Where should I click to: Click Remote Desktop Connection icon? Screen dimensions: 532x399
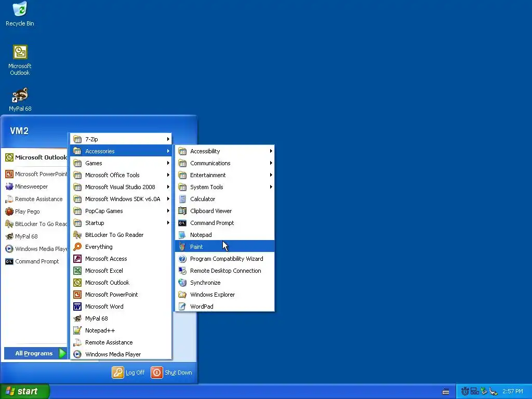[x=182, y=270]
